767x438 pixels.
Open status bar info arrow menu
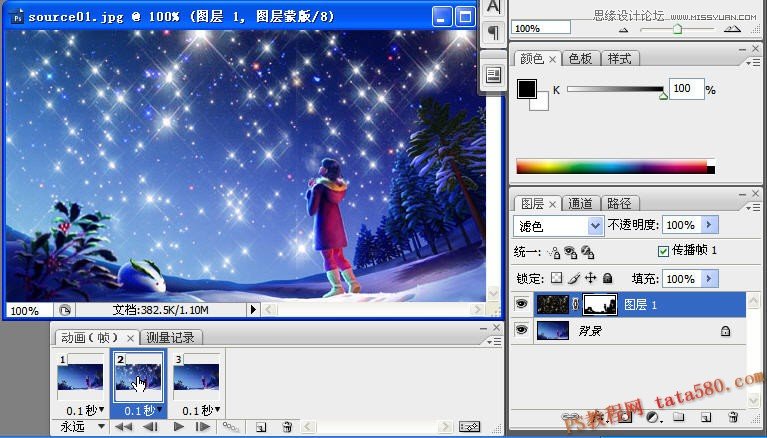(x=253, y=309)
